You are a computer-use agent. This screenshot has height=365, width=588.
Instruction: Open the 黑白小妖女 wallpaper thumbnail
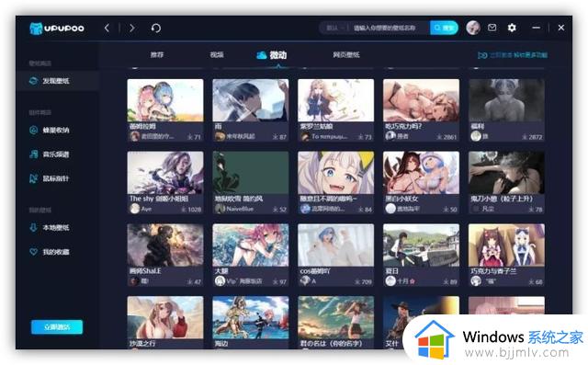[x=421, y=173]
